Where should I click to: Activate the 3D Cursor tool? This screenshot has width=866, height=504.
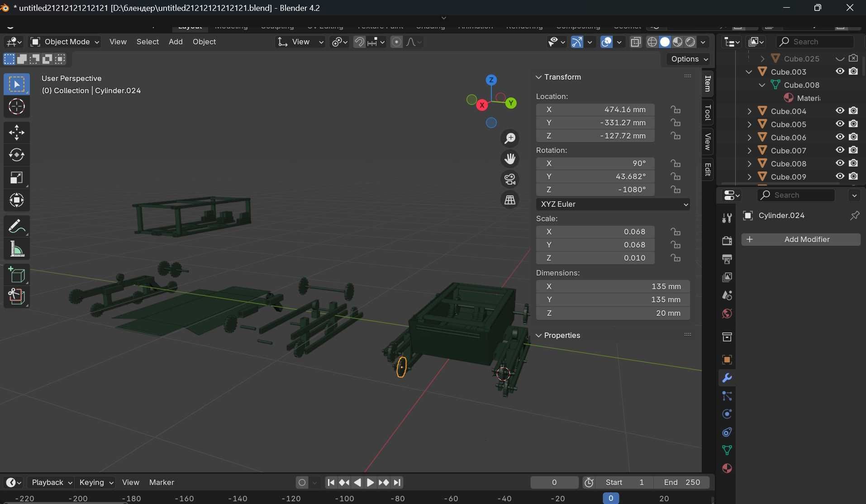pos(17,107)
